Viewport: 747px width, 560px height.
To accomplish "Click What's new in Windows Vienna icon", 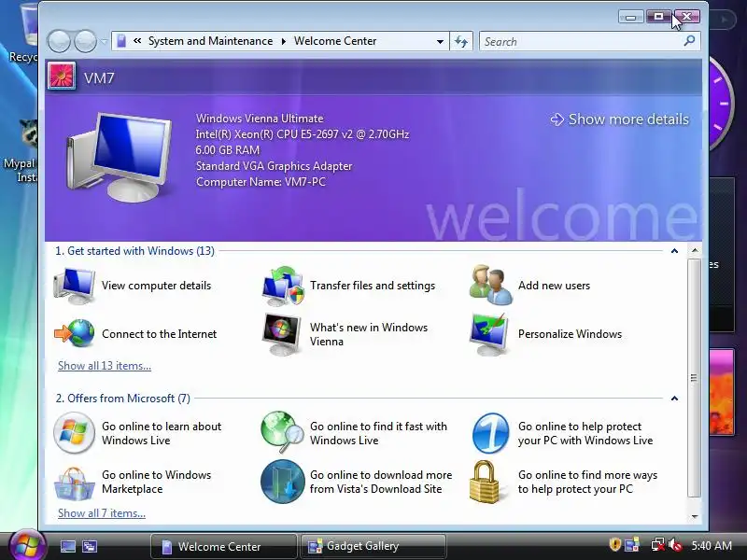I will coord(282,334).
